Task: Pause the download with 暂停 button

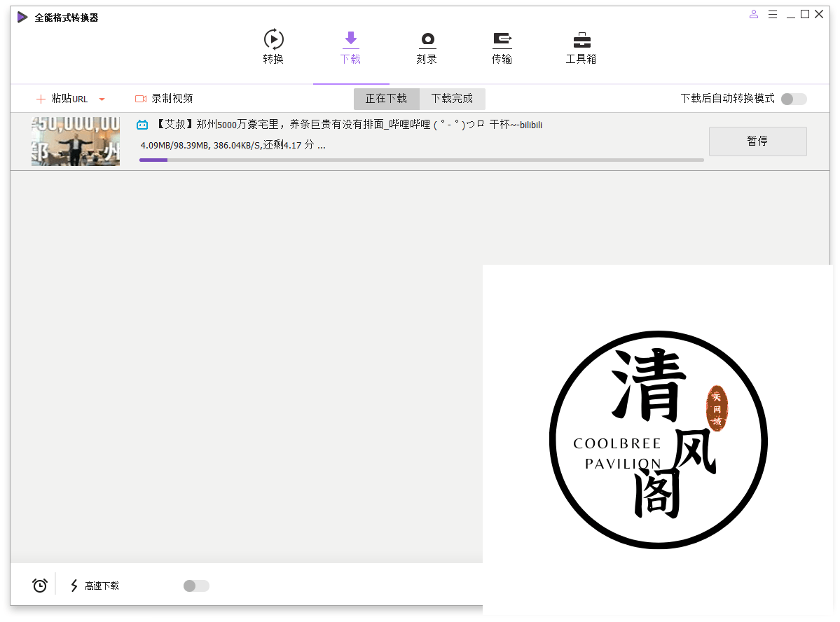Action: click(757, 141)
